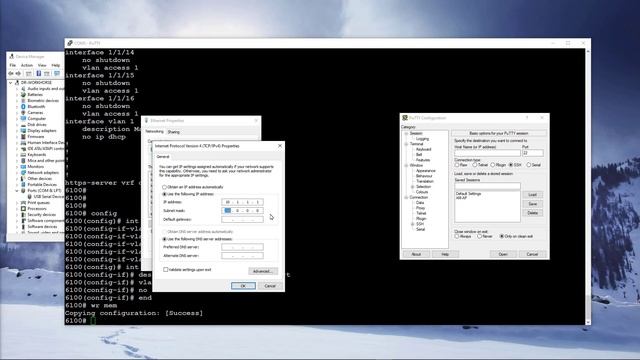Switch to Sharing tab in Ethernet Properties
640x360 pixels.
click(173, 132)
